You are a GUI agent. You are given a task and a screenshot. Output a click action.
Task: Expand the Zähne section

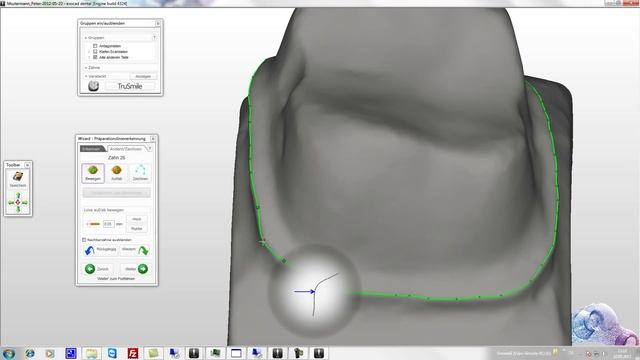86,68
